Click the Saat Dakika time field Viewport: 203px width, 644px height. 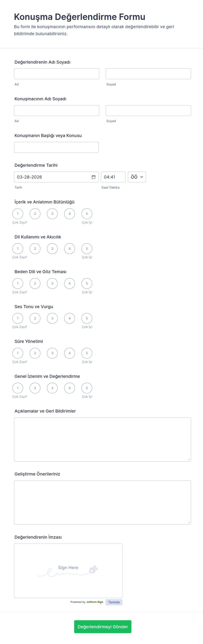coord(113,177)
